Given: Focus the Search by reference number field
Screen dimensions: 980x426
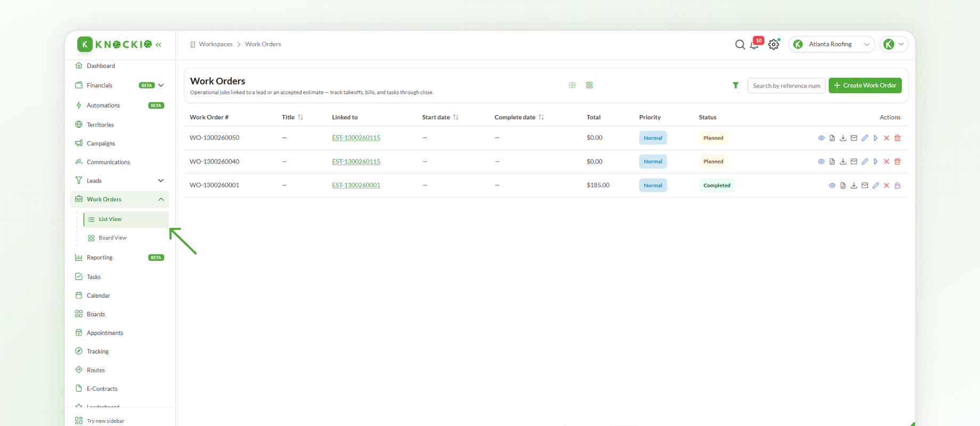Looking at the screenshot, I should pyautogui.click(x=786, y=85).
